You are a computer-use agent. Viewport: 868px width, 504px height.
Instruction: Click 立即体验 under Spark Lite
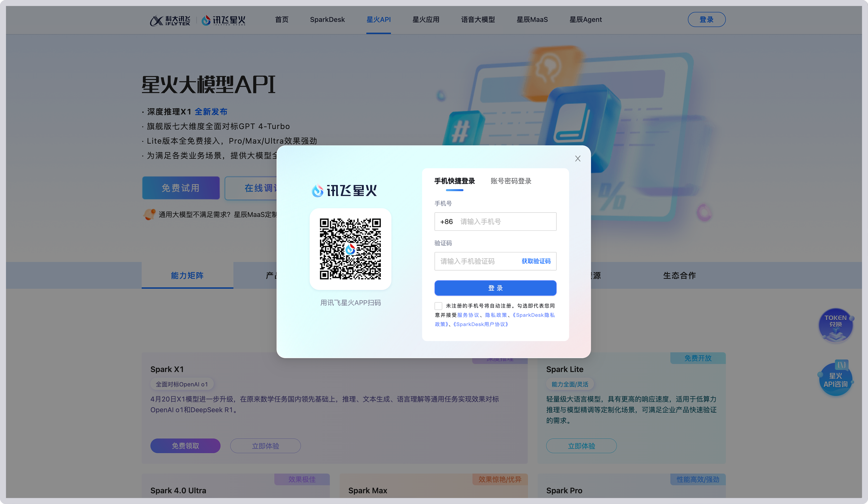pos(581,445)
